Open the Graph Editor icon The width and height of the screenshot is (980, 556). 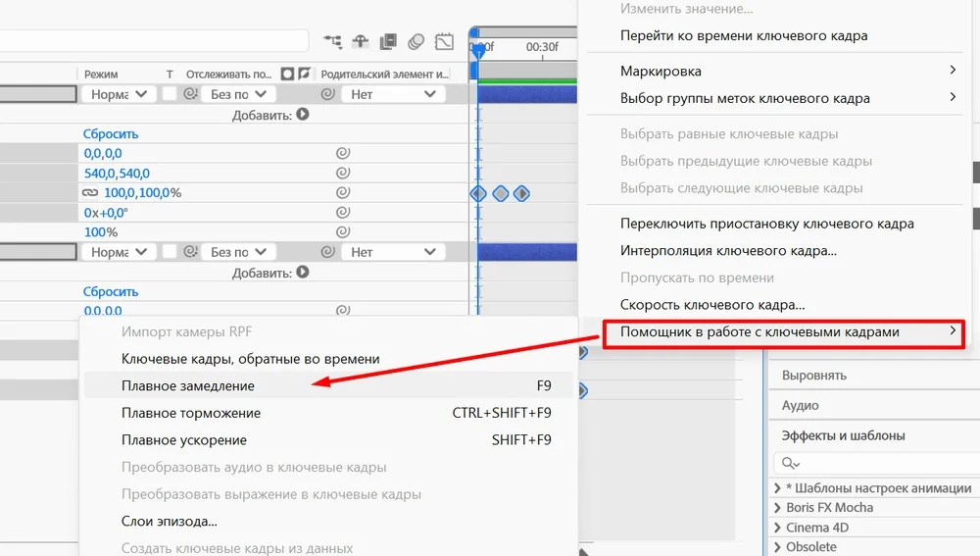click(444, 42)
